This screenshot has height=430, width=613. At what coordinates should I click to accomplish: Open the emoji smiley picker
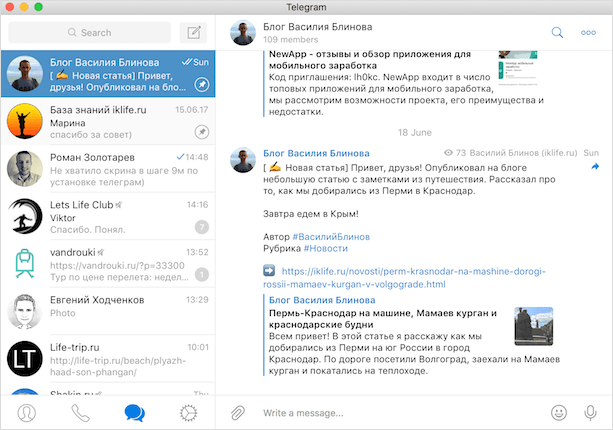[559, 413]
